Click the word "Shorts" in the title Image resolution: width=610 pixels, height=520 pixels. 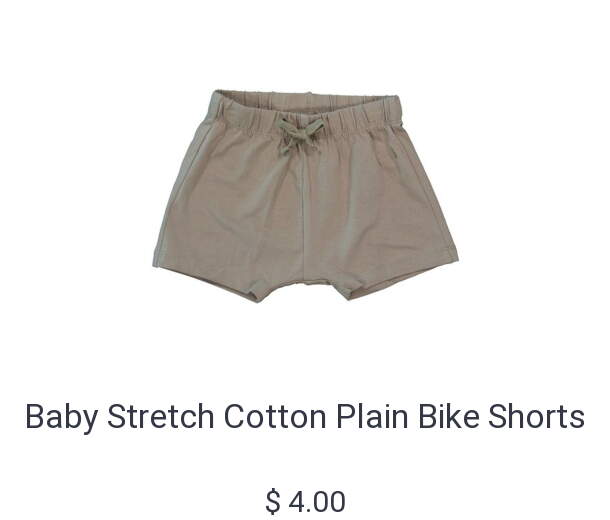(536, 416)
